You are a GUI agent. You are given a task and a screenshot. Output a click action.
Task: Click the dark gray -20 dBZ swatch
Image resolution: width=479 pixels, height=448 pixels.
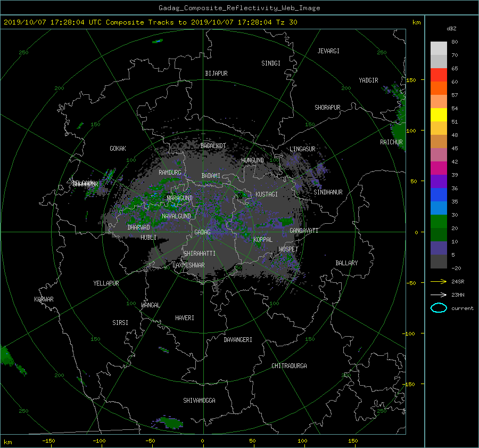(x=439, y=261)
